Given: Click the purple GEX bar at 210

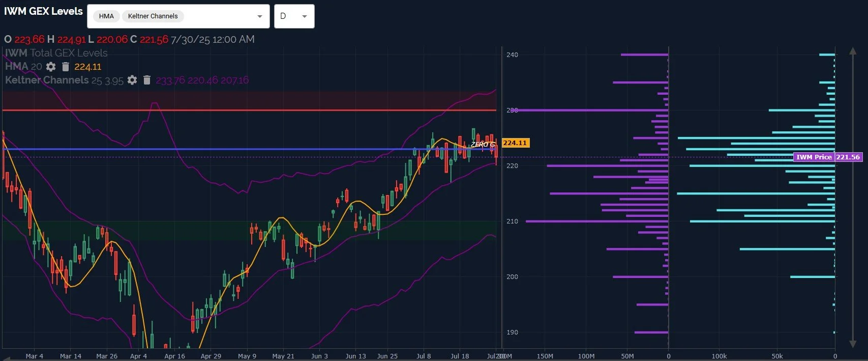Looking at the screenshot, I should tap(597, 221).
